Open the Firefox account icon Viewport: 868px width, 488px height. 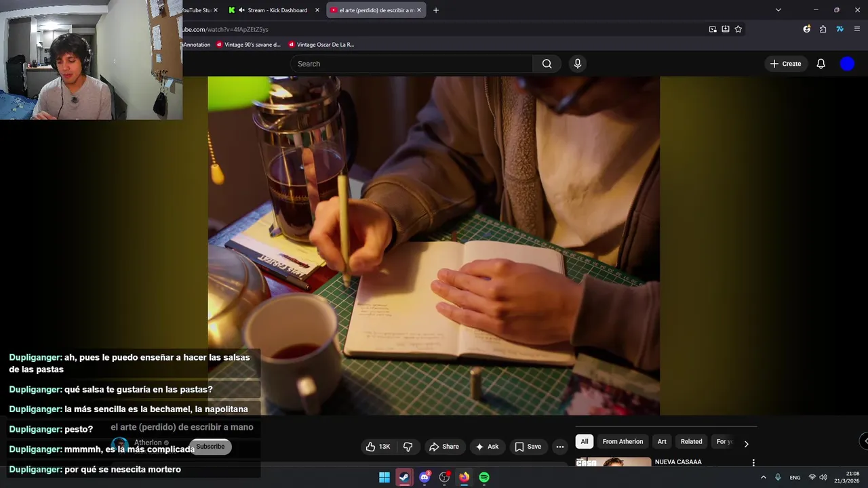[806, 29]
